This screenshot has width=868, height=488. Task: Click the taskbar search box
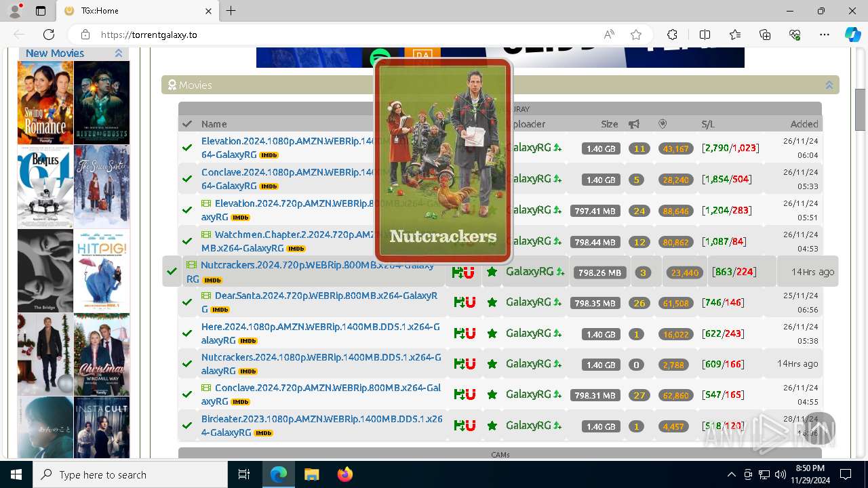(x=130, y=474)
